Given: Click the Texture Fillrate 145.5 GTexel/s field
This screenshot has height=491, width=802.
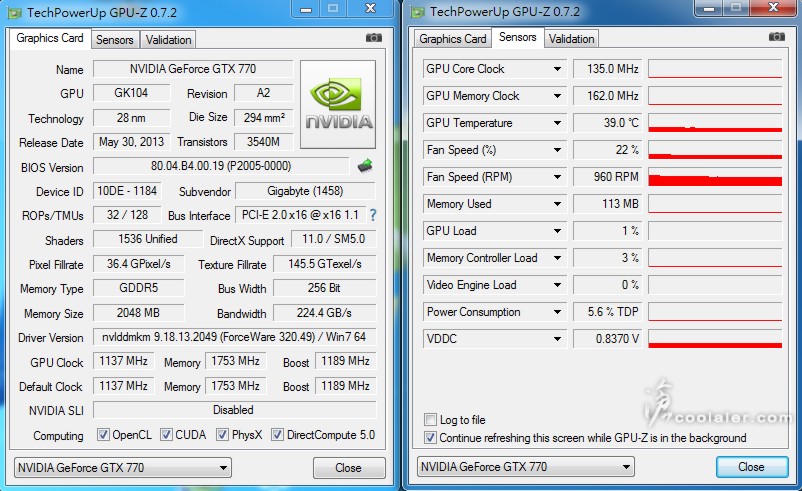Looking at the screenshot, I should (324, 264).
